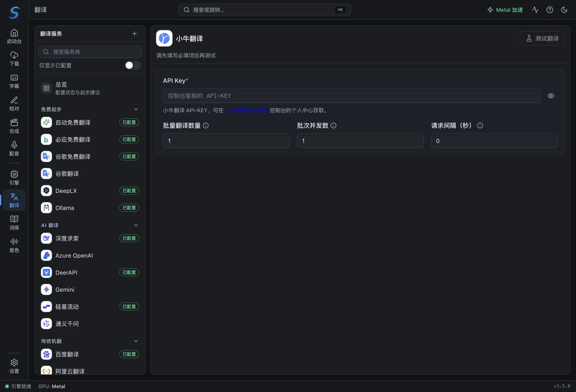Click the 小牛翻译 logo in the header

(164, 38)
